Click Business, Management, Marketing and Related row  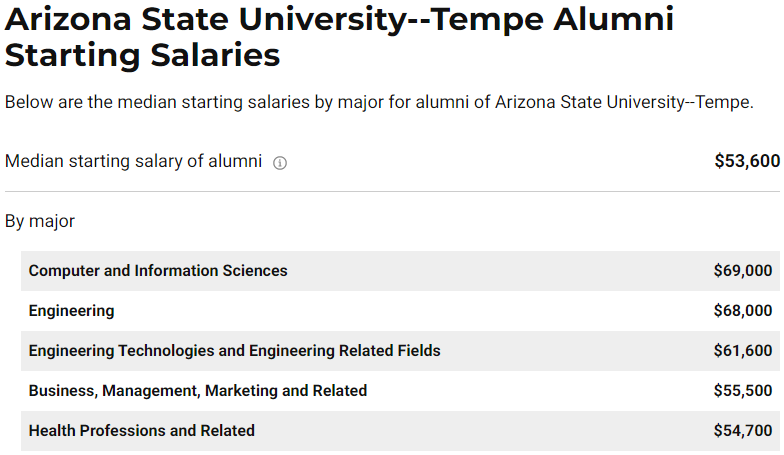[400, 391]
